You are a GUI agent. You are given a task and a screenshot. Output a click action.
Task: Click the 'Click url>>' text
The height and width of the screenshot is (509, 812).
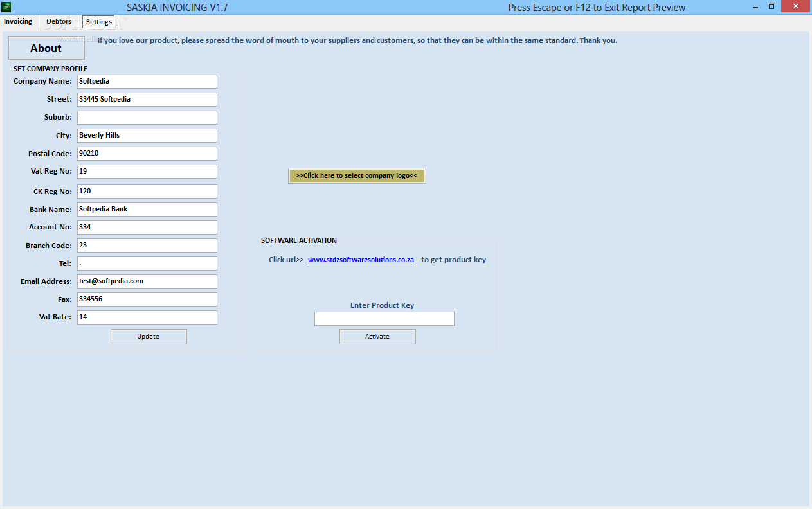[x=286, y=260]
